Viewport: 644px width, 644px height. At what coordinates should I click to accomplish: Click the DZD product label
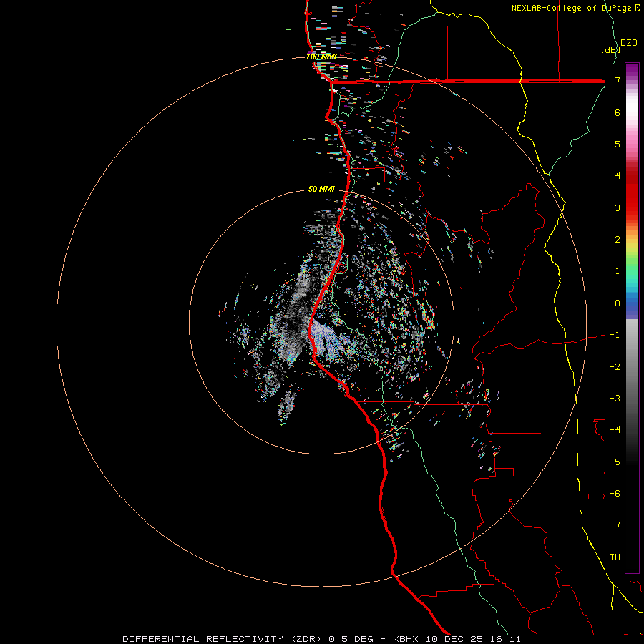point(629,43)
